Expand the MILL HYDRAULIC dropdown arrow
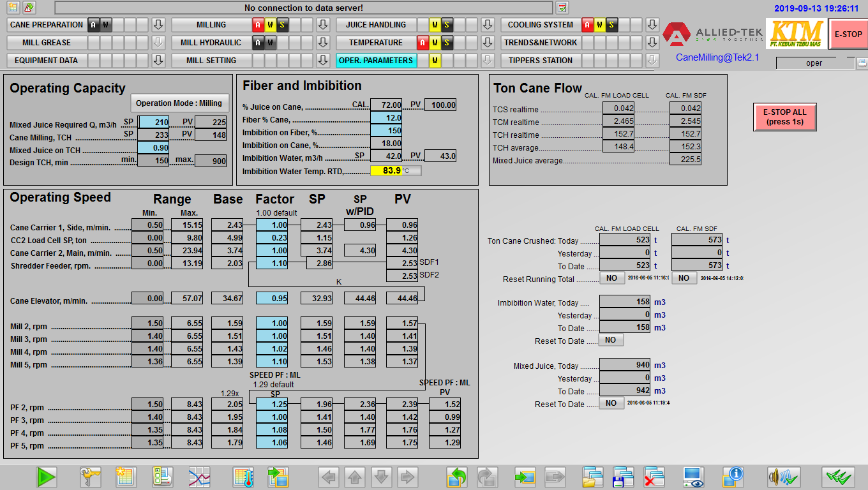The width and height of the screenshot is (868, 490). pyautogui.click(x=323, y=43)
